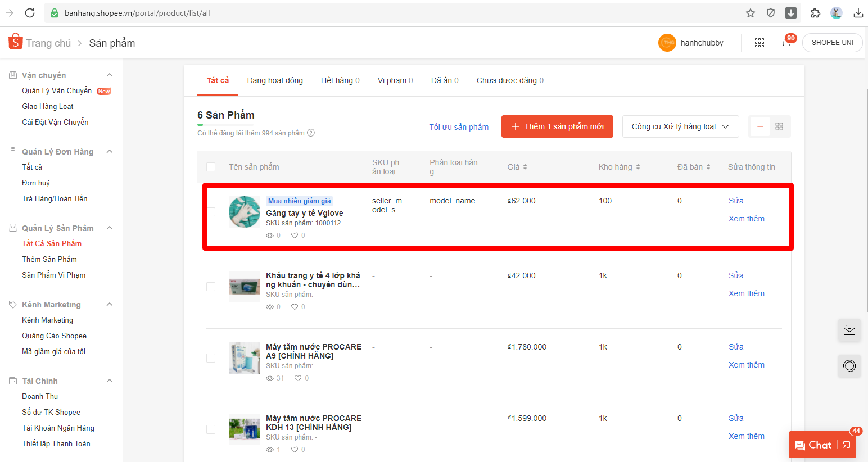
Task: Click the browser forward arrow
Action: click(10, 13)
